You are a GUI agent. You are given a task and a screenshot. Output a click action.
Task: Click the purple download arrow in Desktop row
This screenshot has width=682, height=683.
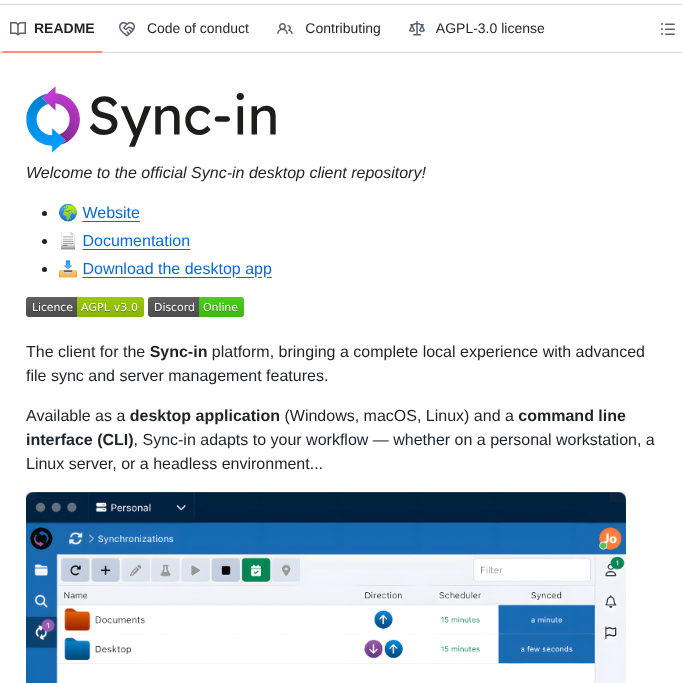373,649
